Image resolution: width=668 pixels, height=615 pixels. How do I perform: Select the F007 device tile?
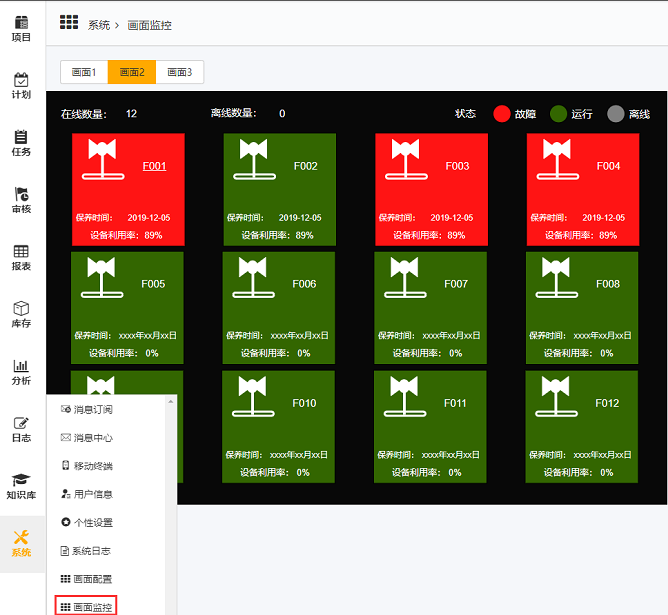coord(430,307)
